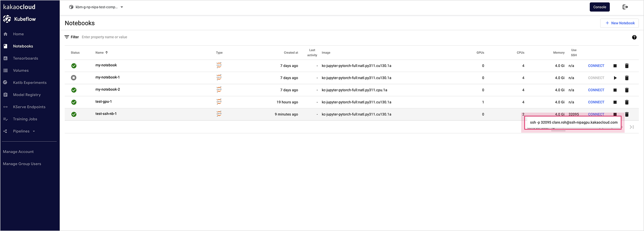Expand the Pipelines menu
Screen dimensions: 644x231
coord(23,131)
